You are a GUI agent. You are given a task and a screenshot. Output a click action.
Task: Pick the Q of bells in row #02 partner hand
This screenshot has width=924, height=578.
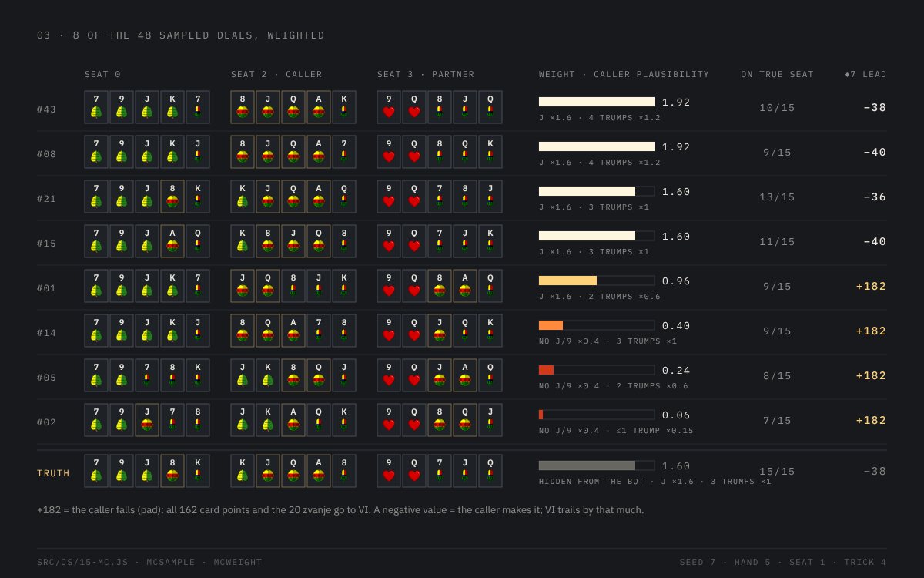click(465, 420)
